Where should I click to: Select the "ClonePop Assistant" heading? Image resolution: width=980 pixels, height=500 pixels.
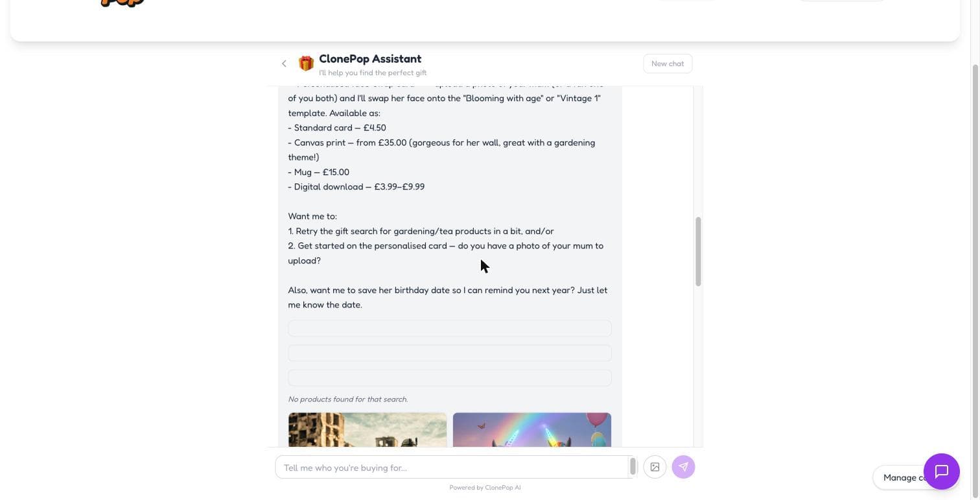(x=370, y=59)
